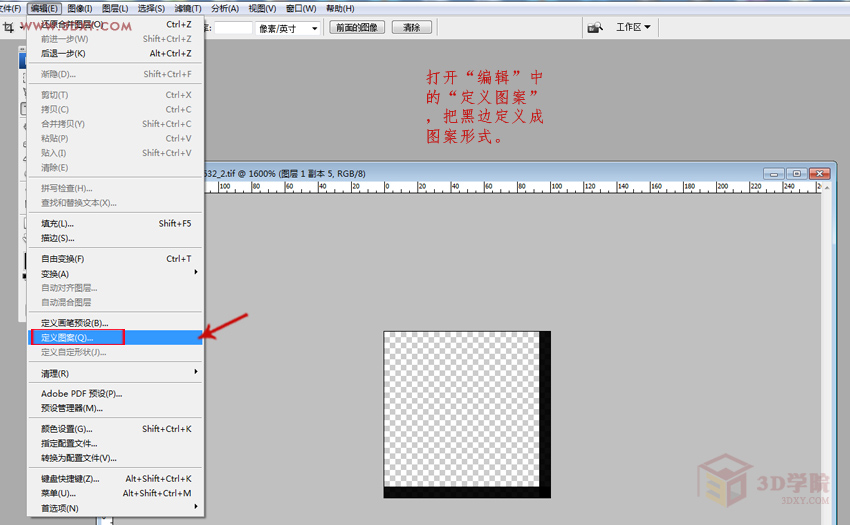Click the document's vertical scrollbar

[x=826, y=353]
